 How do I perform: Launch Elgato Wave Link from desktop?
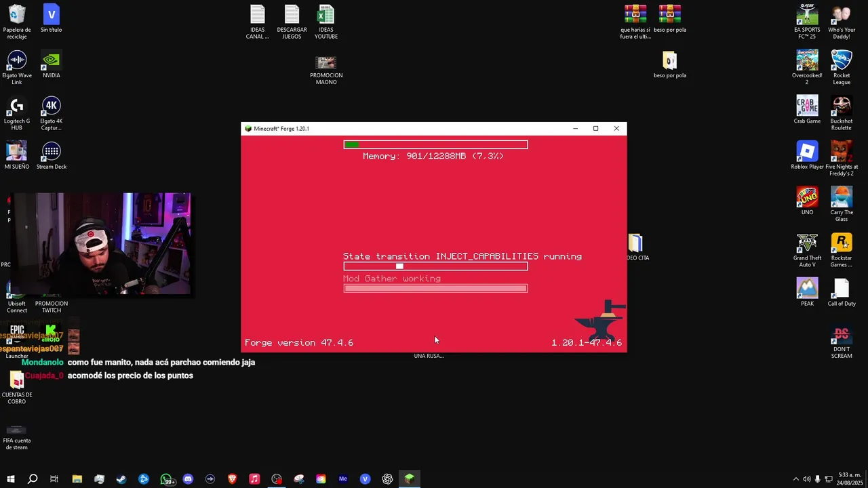click(17, 68)
